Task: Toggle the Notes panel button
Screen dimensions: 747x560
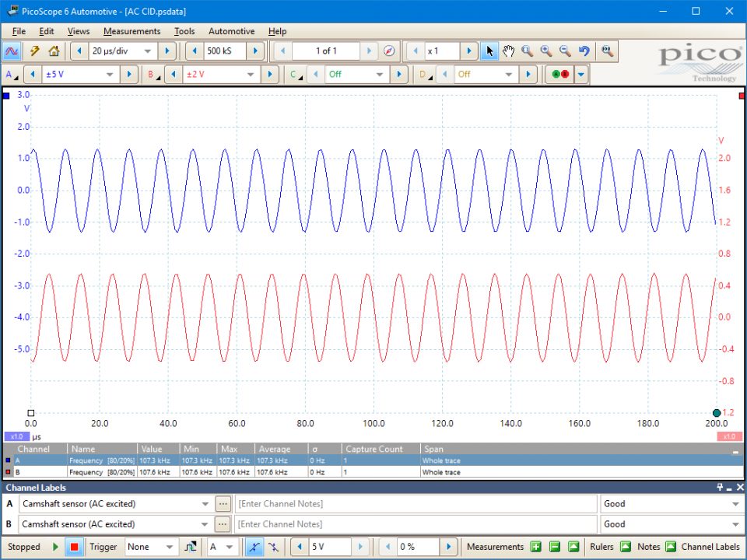Action: click(x=670, y=547)
